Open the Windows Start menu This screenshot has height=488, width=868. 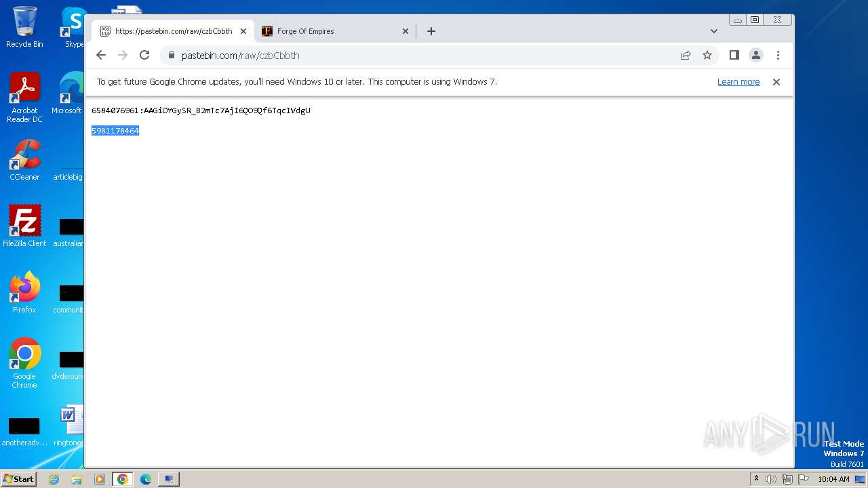[18, 479]
